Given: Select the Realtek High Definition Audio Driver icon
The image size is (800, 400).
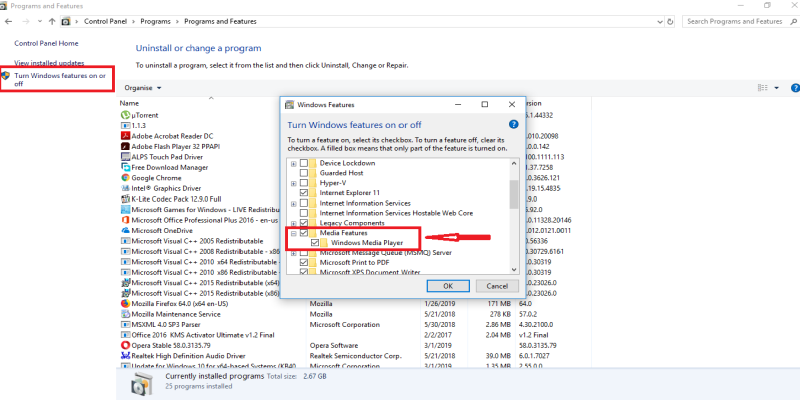Looking at the screenshot, I should tap(126, 356).
